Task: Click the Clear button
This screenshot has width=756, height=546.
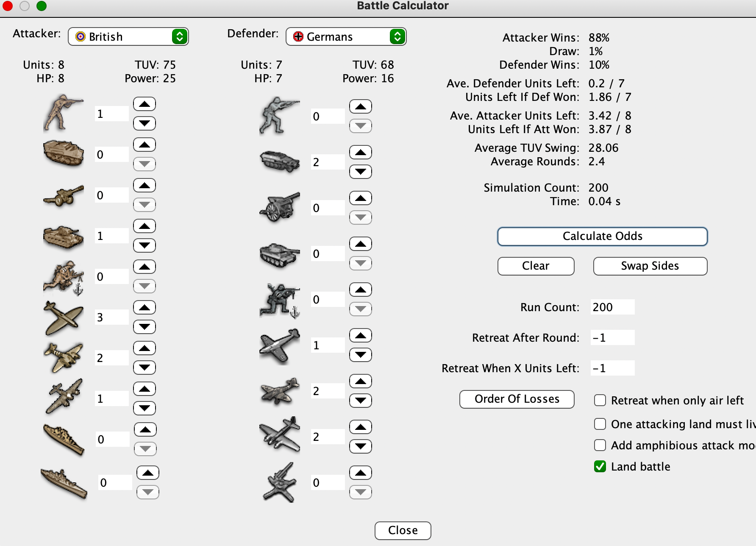Action: click(536, 266)
